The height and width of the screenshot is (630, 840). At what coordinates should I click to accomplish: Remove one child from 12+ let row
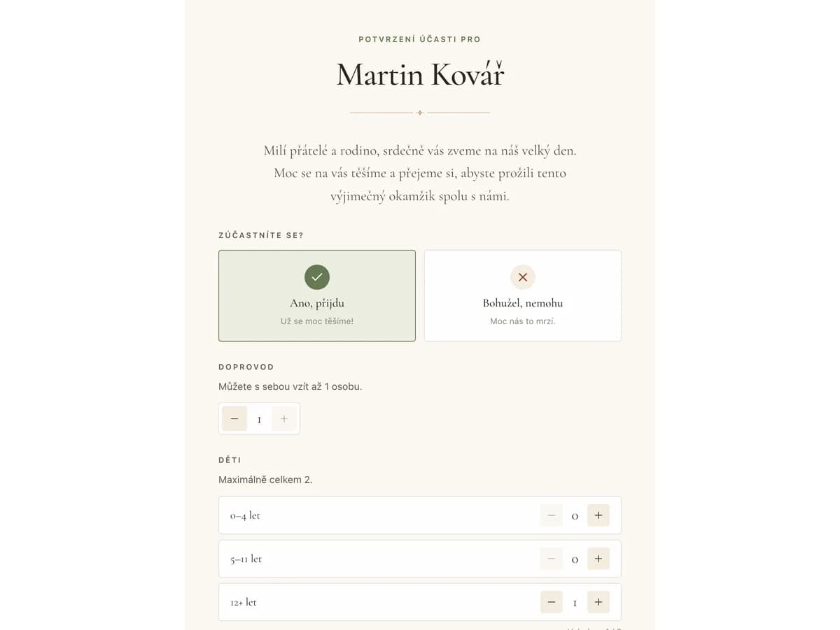pyautogui.click(x=552, y=602)
